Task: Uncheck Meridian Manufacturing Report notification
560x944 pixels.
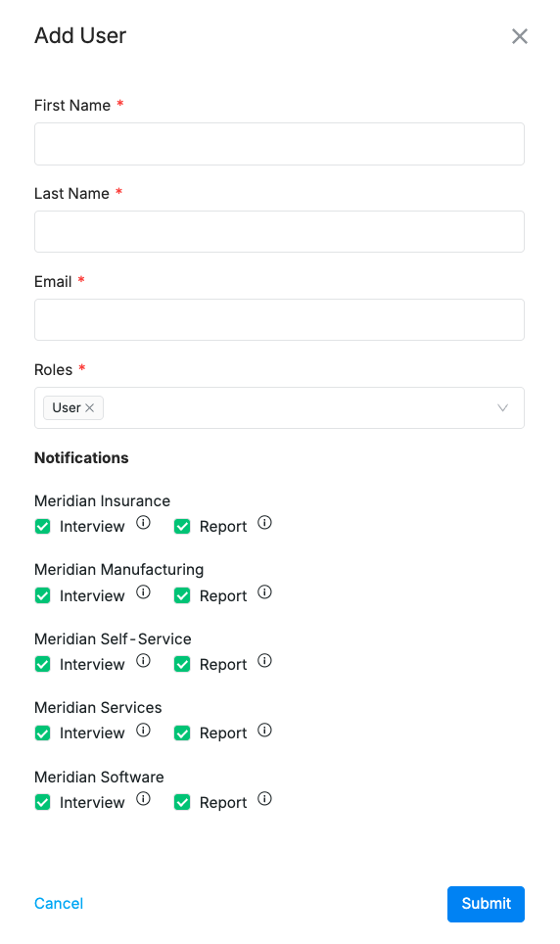Action: (x=182, y=596)
